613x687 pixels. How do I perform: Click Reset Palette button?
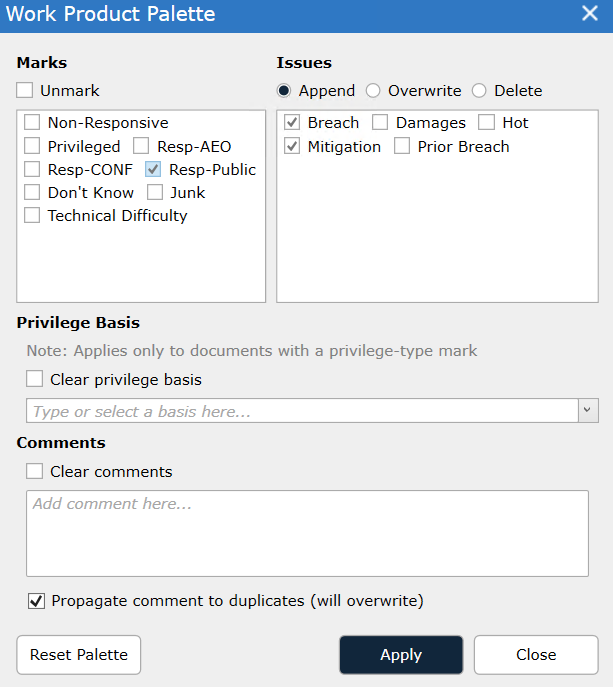tap(79, 655)
